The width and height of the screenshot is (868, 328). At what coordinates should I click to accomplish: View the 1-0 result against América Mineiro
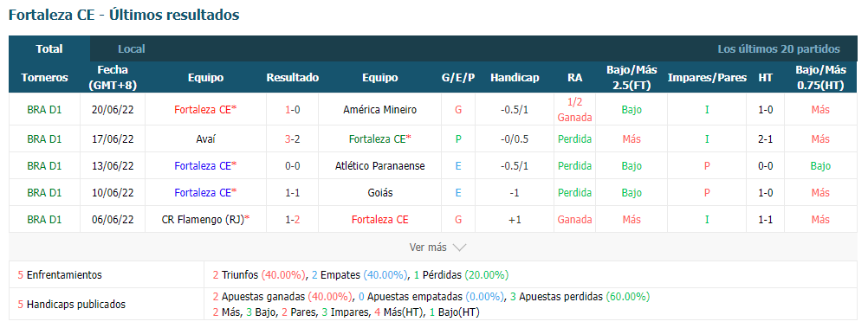[292, 110]
